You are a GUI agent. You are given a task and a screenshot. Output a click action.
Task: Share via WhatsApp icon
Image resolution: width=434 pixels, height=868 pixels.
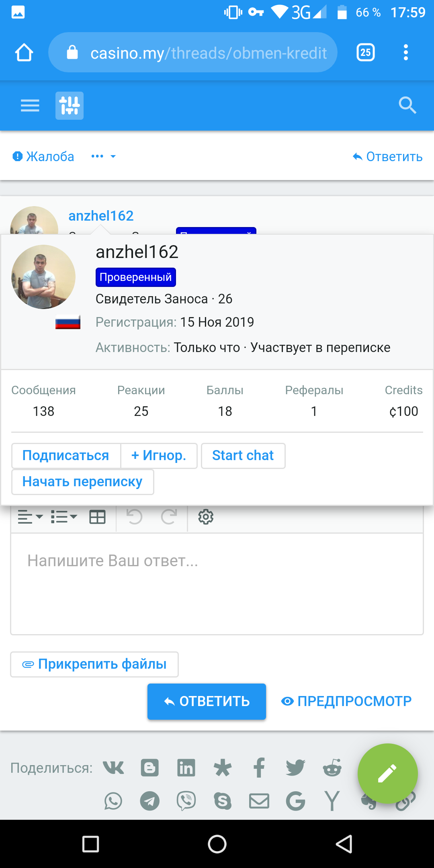[x=113, y=801]
